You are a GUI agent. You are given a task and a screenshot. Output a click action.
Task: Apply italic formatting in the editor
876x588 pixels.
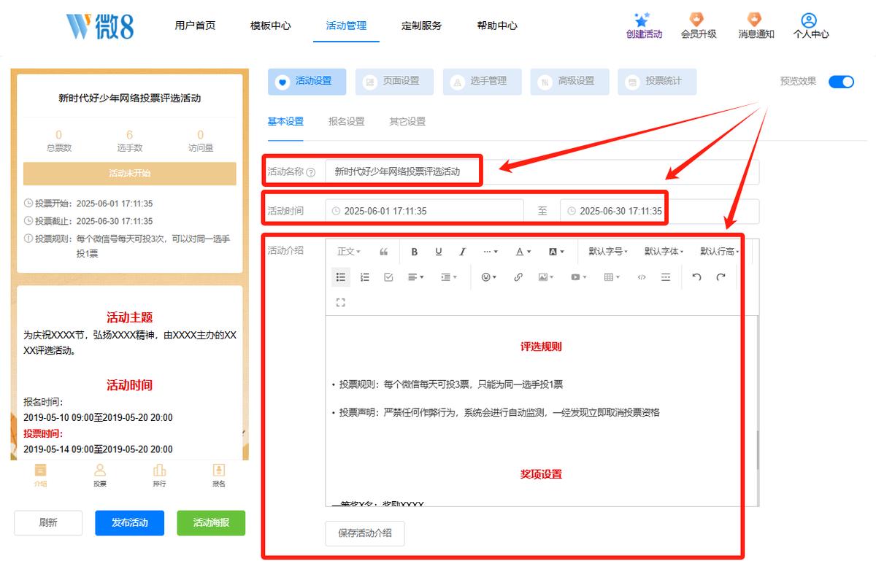(x=462, y=252)
